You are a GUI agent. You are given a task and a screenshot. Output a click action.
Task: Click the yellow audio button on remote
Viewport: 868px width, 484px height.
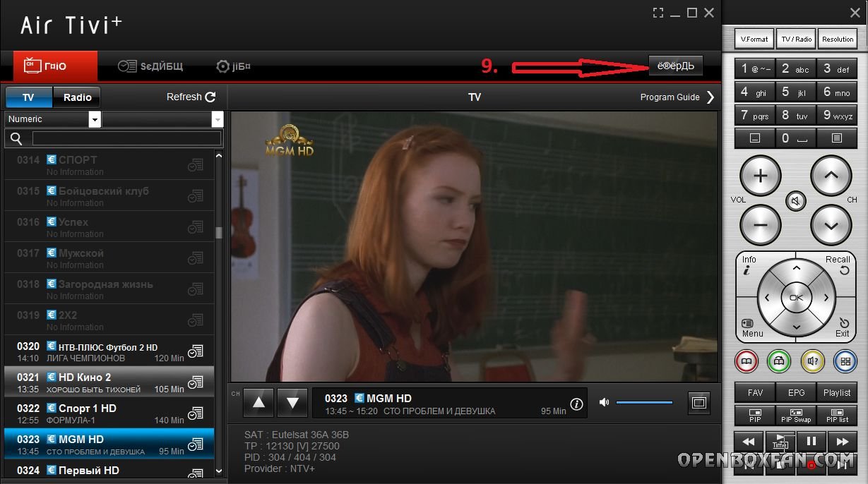click(813, 362)
